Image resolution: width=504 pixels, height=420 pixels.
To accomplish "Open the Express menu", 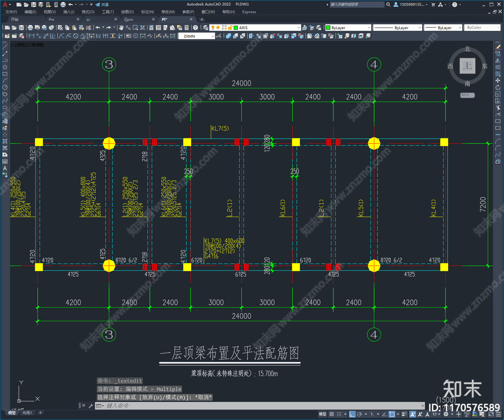I will click(x=249, y=12).
